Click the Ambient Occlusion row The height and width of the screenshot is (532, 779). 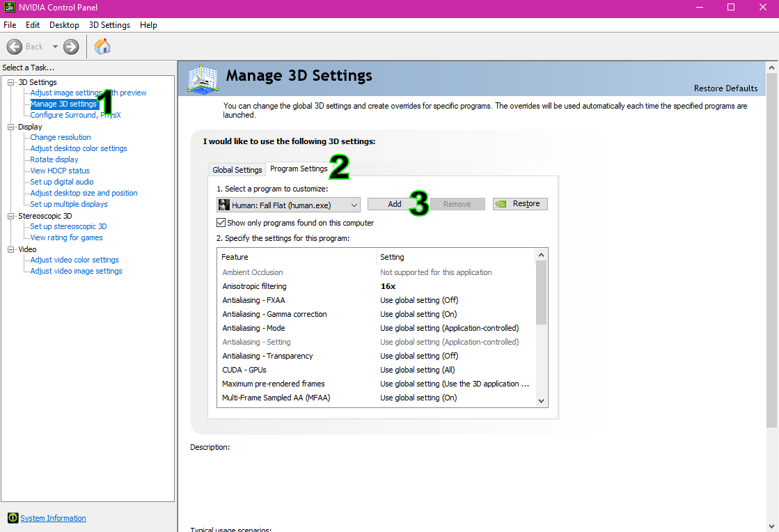pos(377,273)
